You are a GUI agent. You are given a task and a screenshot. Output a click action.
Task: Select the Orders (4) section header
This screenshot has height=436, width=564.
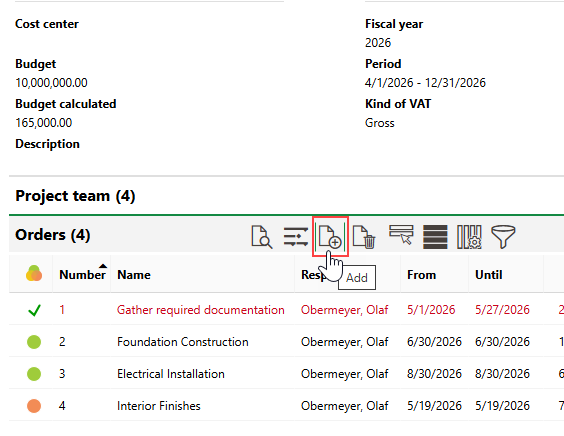point(53,235)
